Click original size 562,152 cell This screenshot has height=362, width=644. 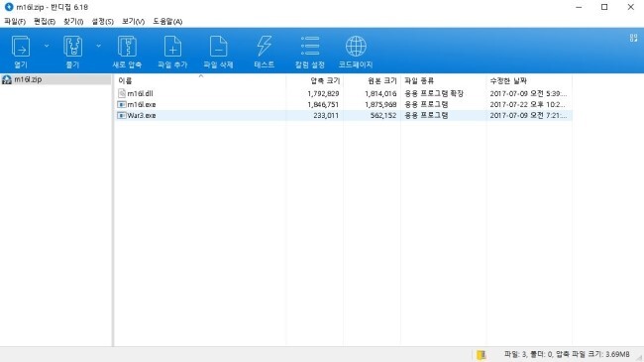click(383, 116)
